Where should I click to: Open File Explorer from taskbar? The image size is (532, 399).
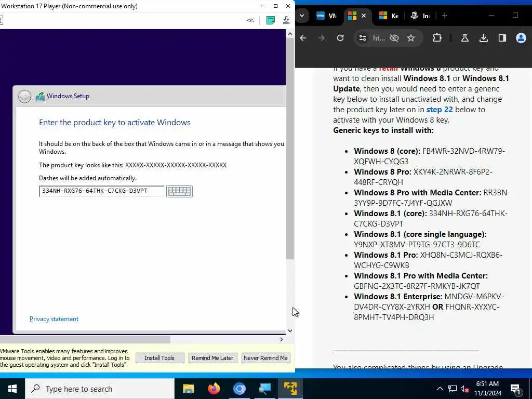tap(188, 389)
